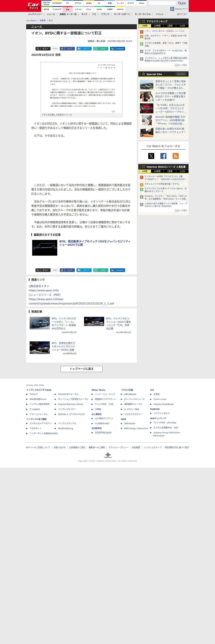Open BYD シール update article thumbnail

[40, 323]
